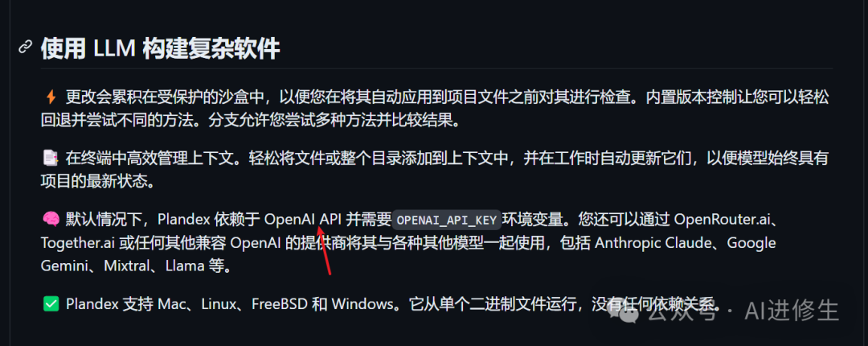
Task: Click the document page emoji icon
Action: coord(51,158)
